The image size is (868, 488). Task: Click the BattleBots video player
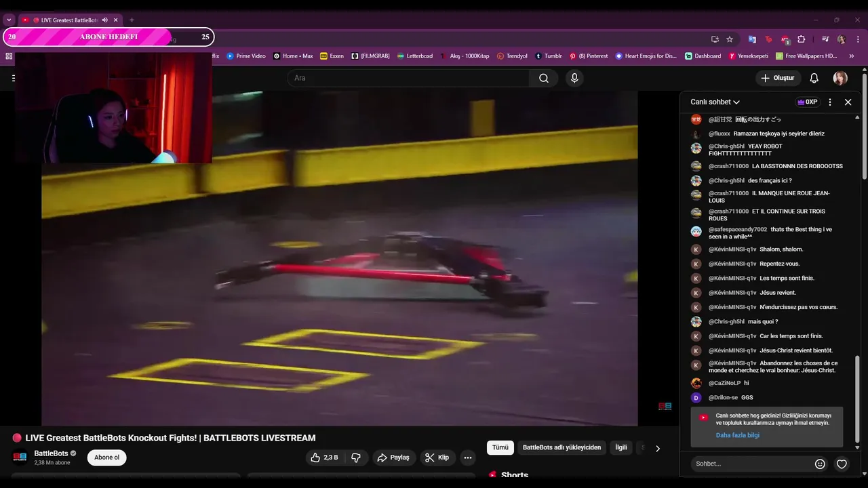[339, 258]
